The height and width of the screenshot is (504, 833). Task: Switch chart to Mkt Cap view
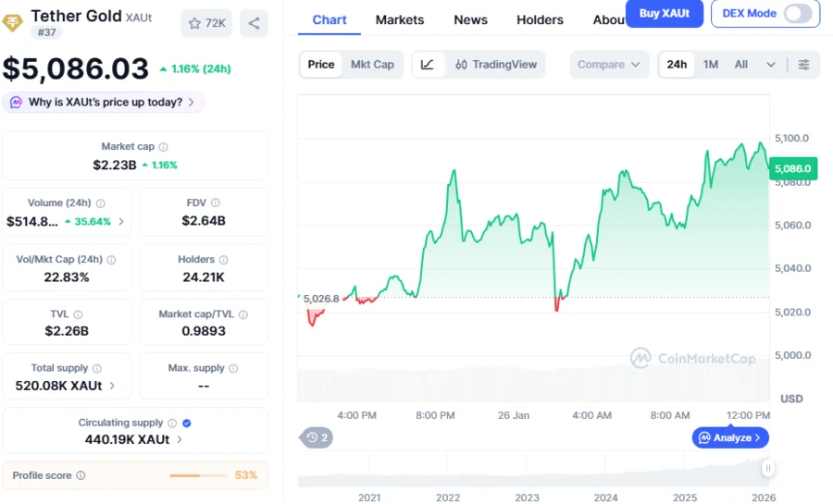pyautogui.click(x=372, y=65)
